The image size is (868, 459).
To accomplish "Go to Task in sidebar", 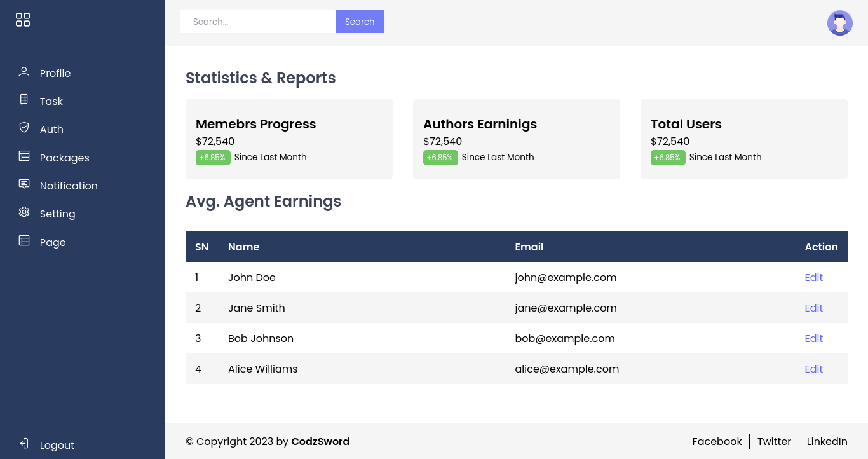I will pyautogui.click(x=51, y=101).
